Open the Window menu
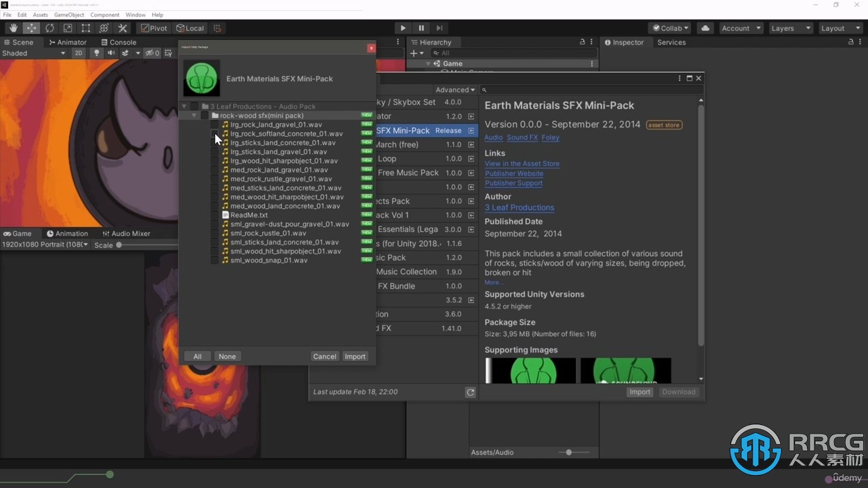868x488 pixels. point(136,14)
